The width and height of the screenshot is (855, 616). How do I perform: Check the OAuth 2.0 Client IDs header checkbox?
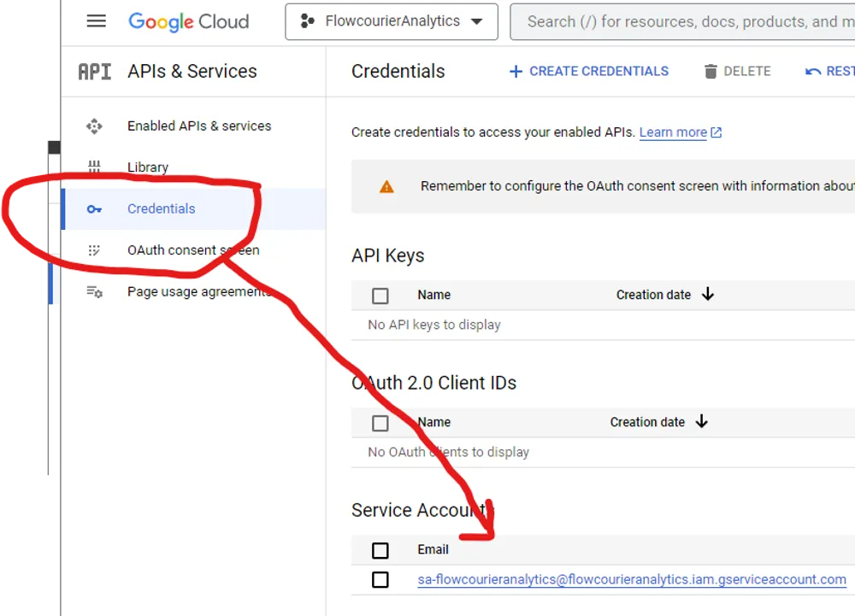[380, 422]
